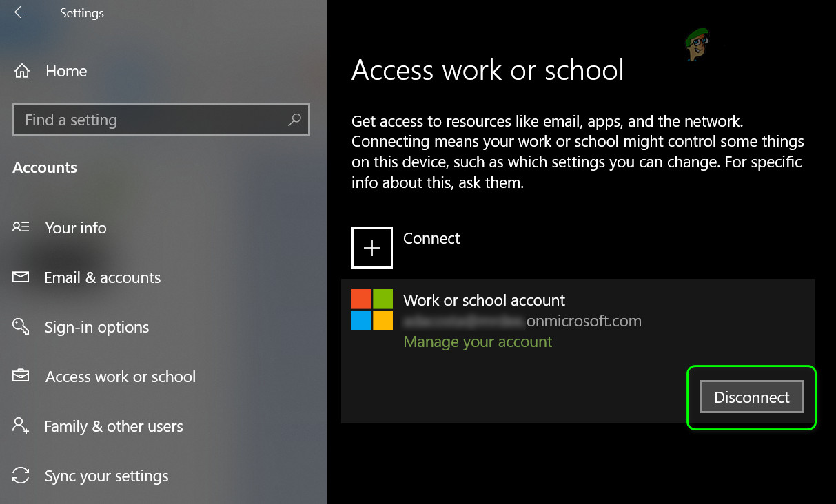
Task: Go to Email & accounts section
Action: [x=102, y=277]
